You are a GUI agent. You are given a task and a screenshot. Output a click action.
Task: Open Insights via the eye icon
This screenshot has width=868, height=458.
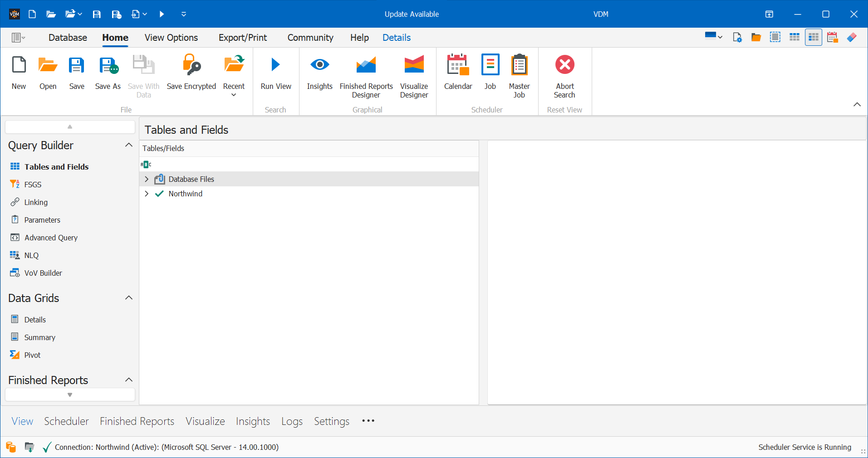pyautogui.click(x=320, y=64)
